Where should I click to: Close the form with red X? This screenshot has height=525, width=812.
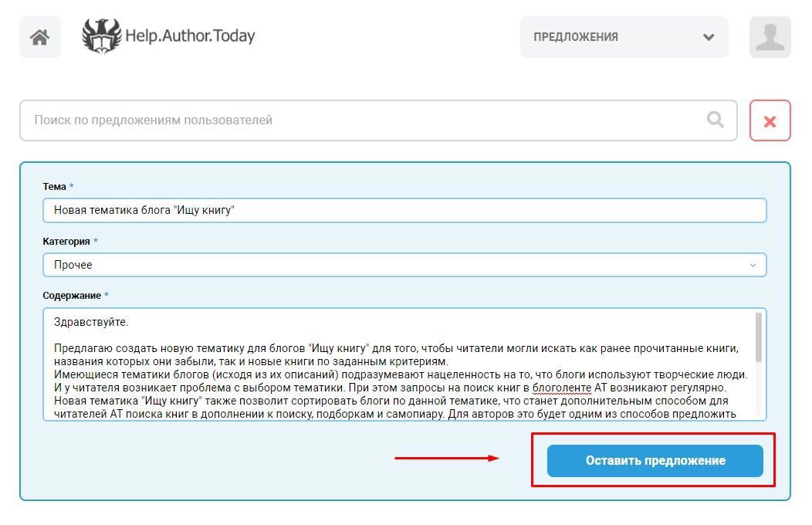(x=770, y=121)
